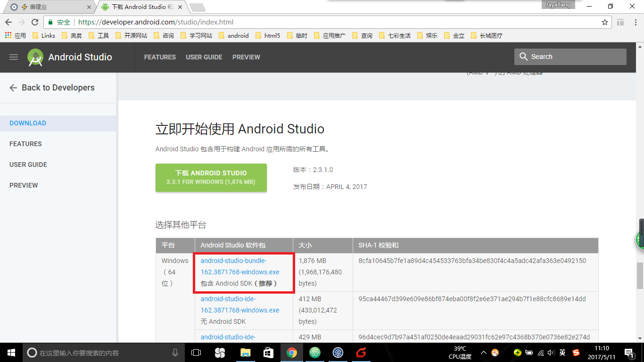Click the search magnifier icon
644x362 pixels.
coord(523,57)
